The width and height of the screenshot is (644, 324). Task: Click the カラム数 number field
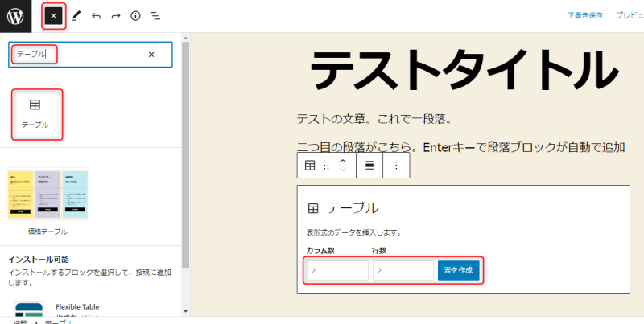click(336, 271)
